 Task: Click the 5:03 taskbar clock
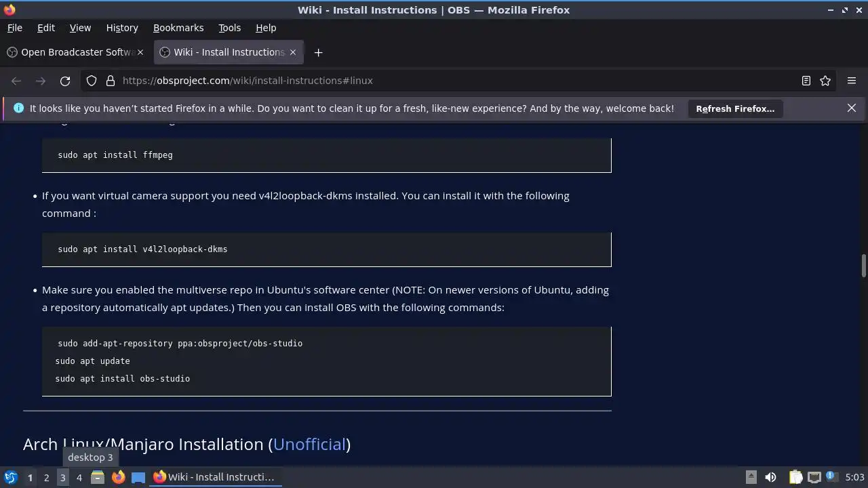tap(854, 477)
